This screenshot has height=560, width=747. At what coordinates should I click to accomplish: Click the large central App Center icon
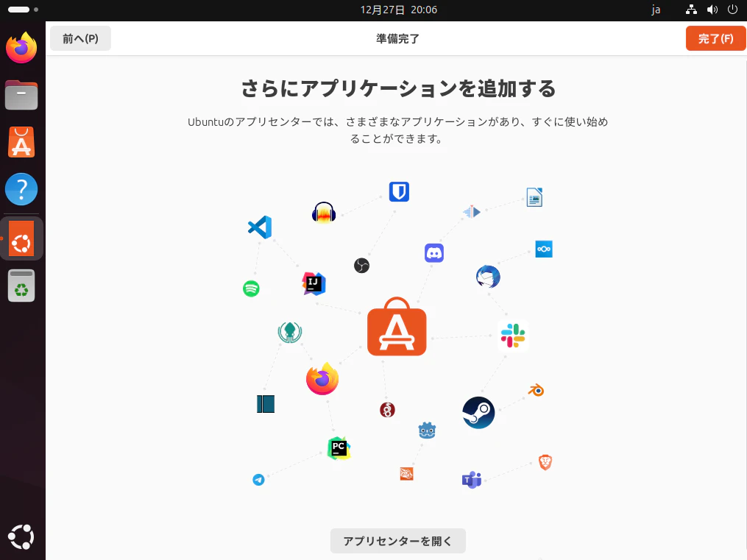coord(397,327)
